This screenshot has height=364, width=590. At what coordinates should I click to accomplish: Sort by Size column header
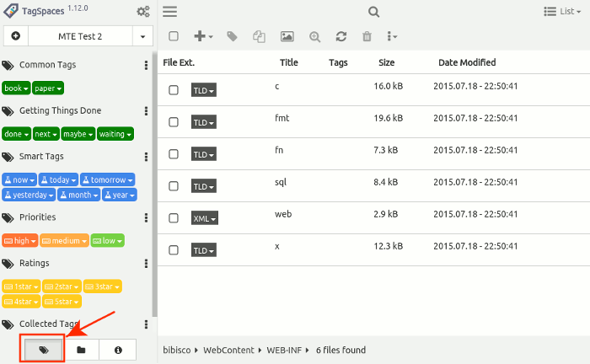[386, 62]
